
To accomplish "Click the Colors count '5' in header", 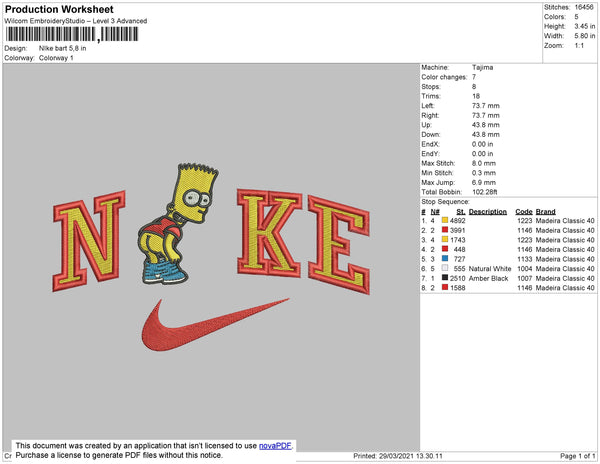I will pos(576,17).
